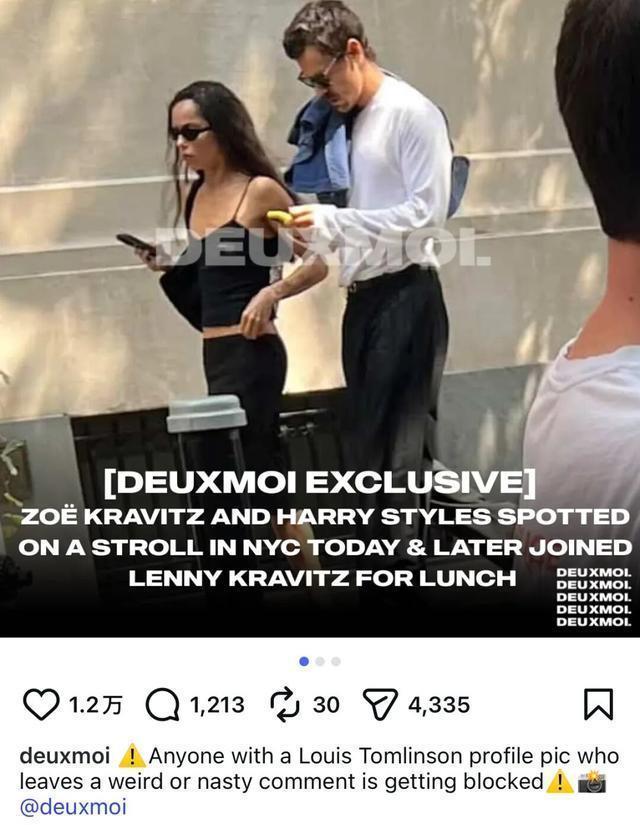Open comments via speech bubble icon
The height and width of the screenshot is (825, 640).
(x=162, y=705)
